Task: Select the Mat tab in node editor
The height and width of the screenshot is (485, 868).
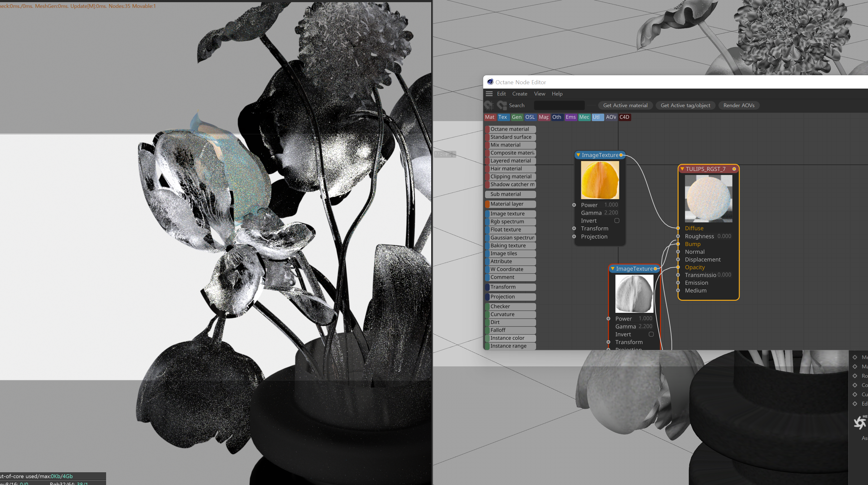Action: [x=489, y=116]
